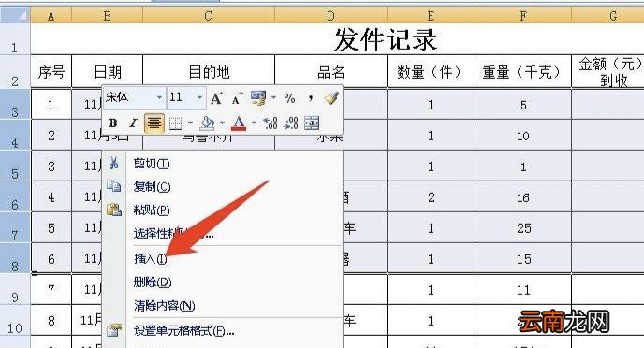
Task: Click the 金额(元)到收 header cell
Action: click(x=607, y=71)
